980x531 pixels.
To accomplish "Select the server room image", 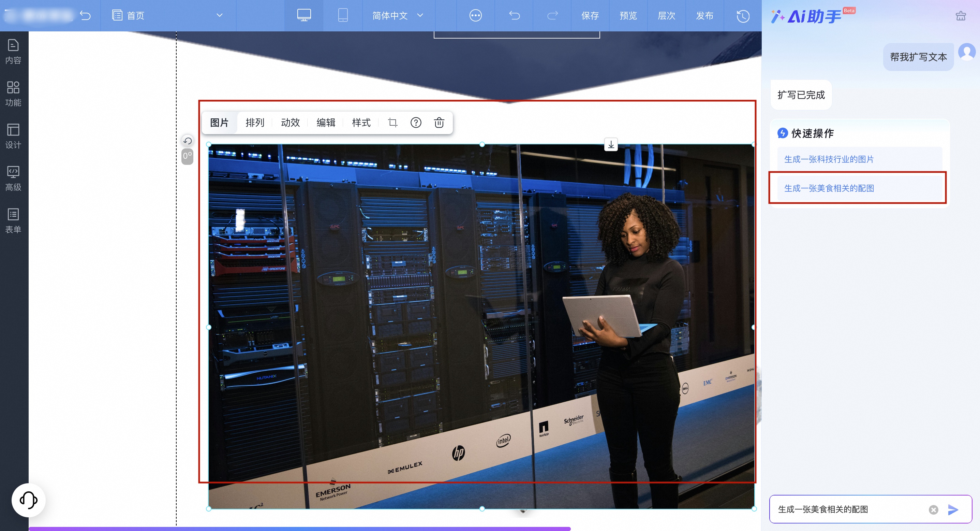I will [x=481, y=326].
